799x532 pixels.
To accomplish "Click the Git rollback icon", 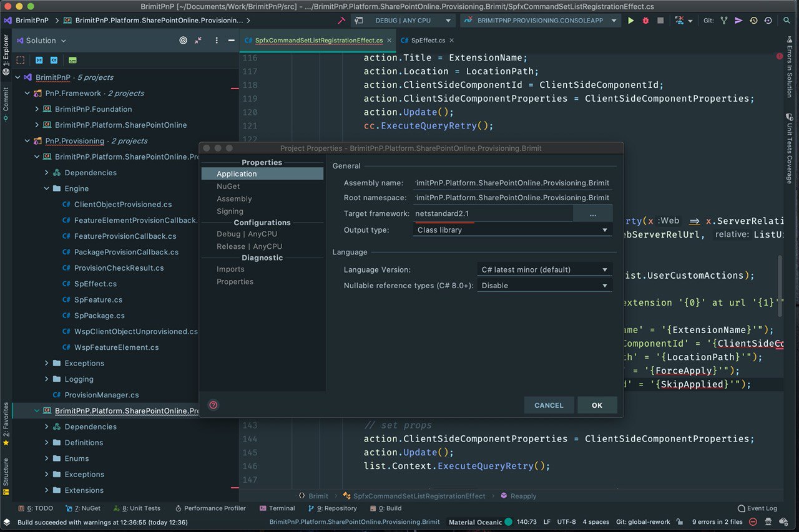I will tap(768, 21).
